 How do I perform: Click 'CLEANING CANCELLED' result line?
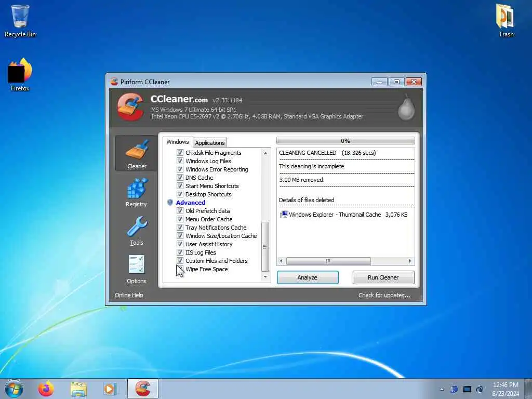(x=327, y=153)
